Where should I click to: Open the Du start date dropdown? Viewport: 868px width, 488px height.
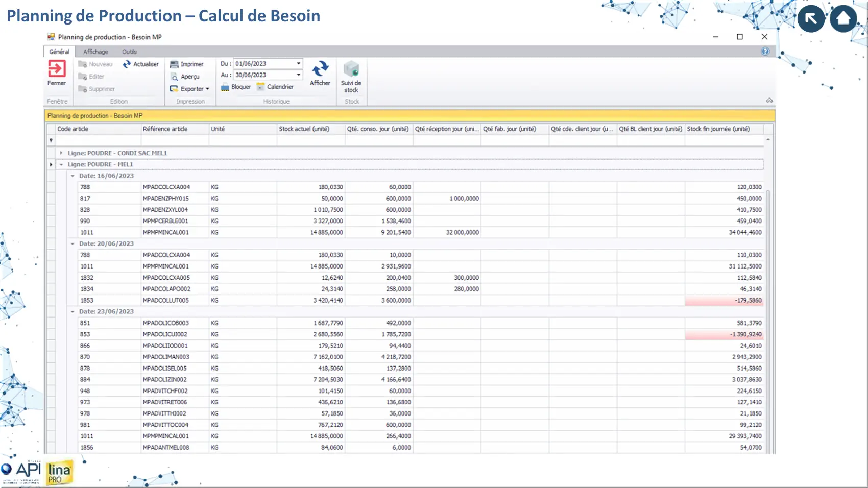[x=299, y=64]
